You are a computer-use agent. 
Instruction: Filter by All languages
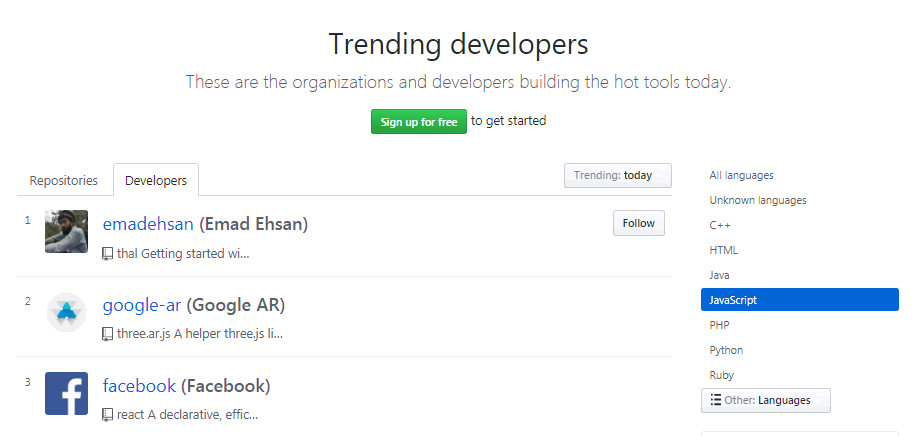tap(741, 175)
